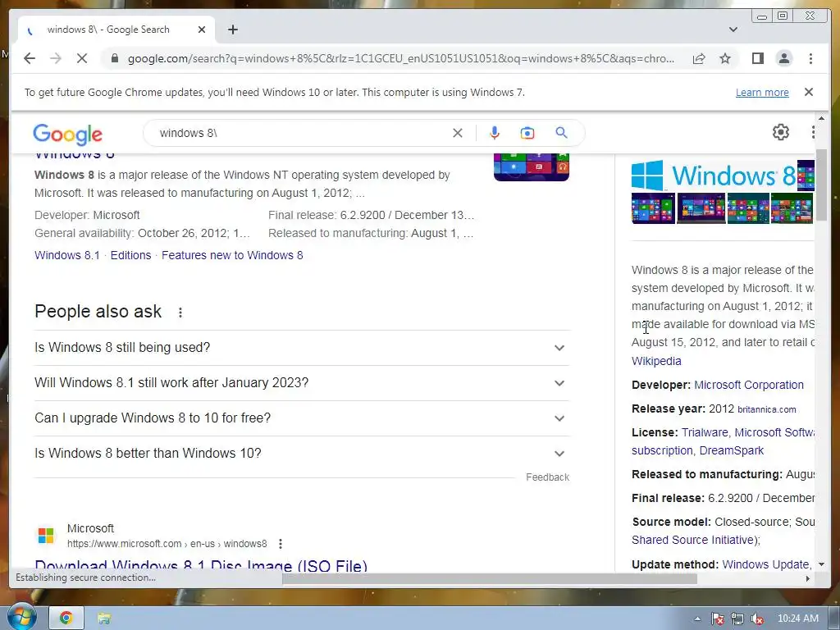Image resolution: width=840 pixels, height=630 pixels.
Task: Open the Windows 8.1 sublink
Action: (67, 255)
